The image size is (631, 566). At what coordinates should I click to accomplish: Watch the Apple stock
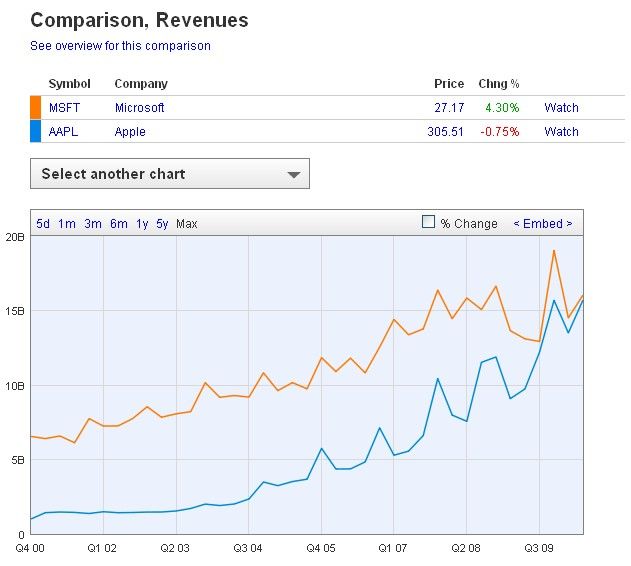click(561, 132)
